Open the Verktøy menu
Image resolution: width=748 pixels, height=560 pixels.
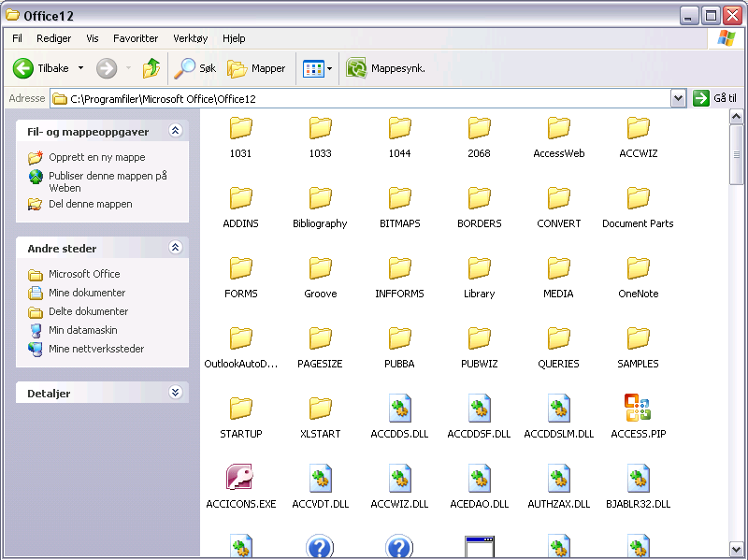pos(190,38)
